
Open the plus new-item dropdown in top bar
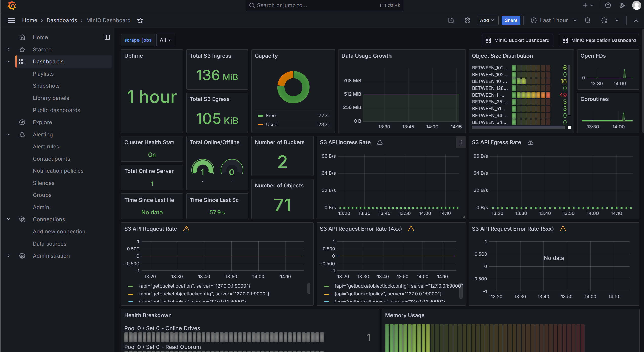tap(588, 5)
